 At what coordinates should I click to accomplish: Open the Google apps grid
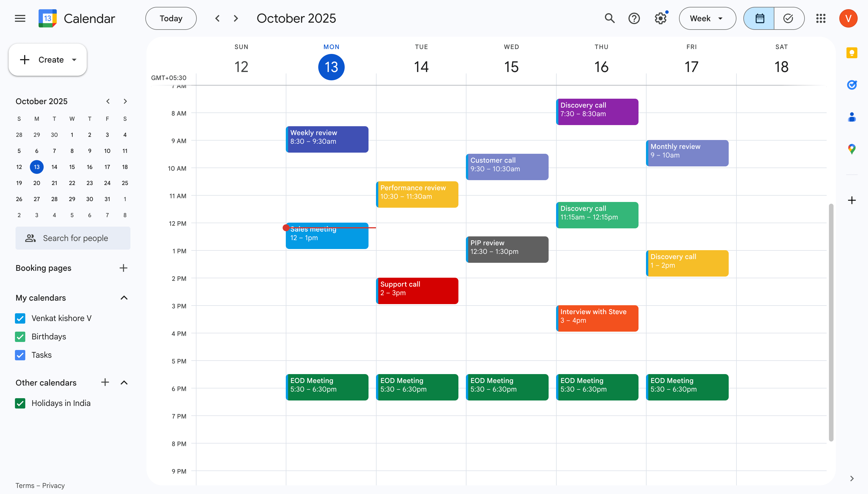tap(821, 18)
